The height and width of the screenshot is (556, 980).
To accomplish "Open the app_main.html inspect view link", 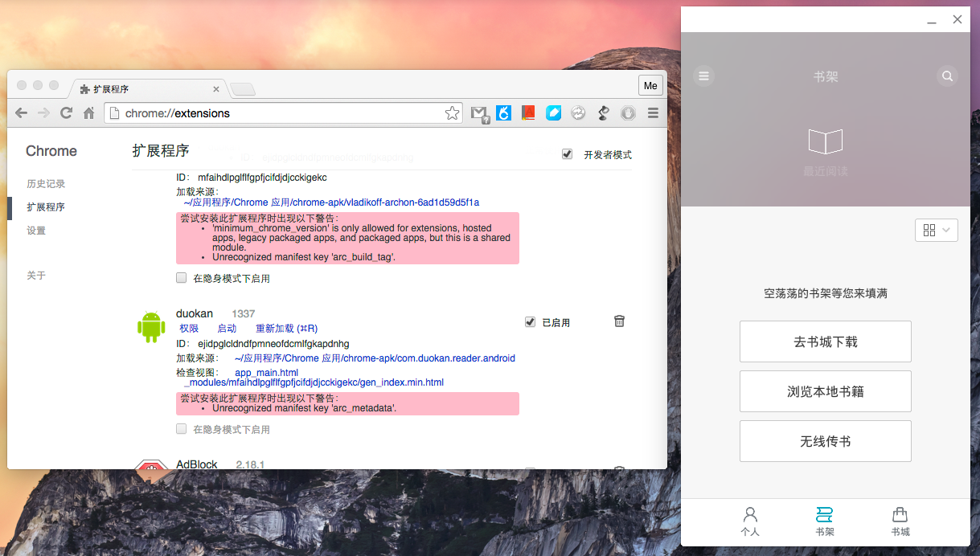I will coord(266,373).
